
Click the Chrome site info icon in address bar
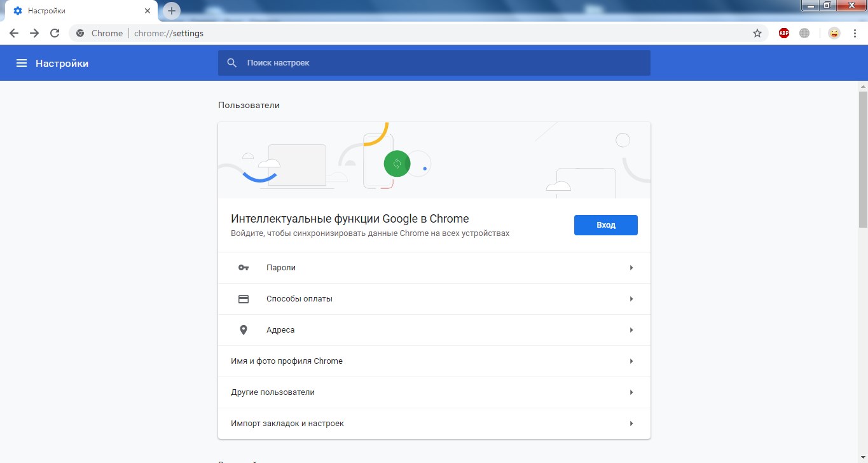point(80,33)
